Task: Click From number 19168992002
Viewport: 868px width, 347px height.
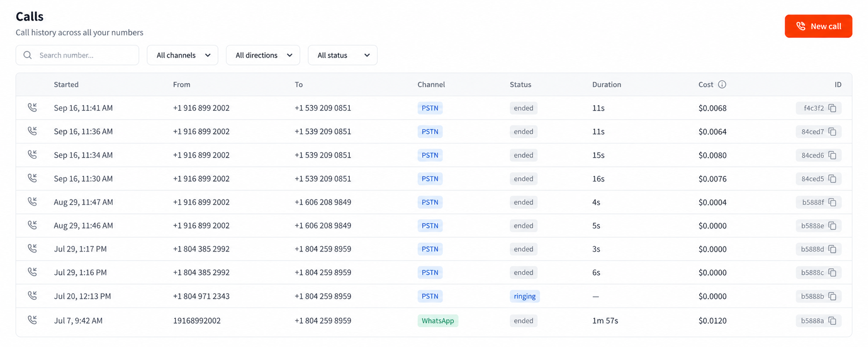Action: point(197,321)
